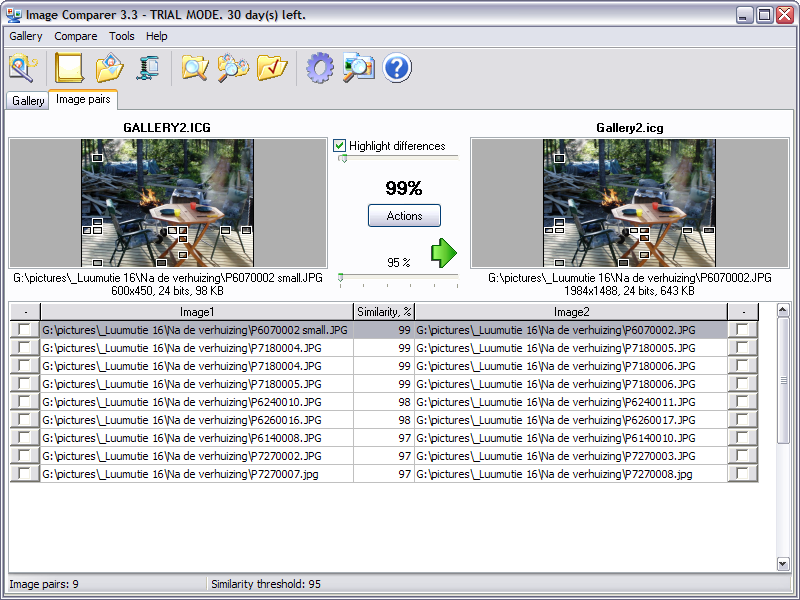Sort by the Image1 column header
The width and height of the screenshot is (800, 600).
[x=197, y=312]
